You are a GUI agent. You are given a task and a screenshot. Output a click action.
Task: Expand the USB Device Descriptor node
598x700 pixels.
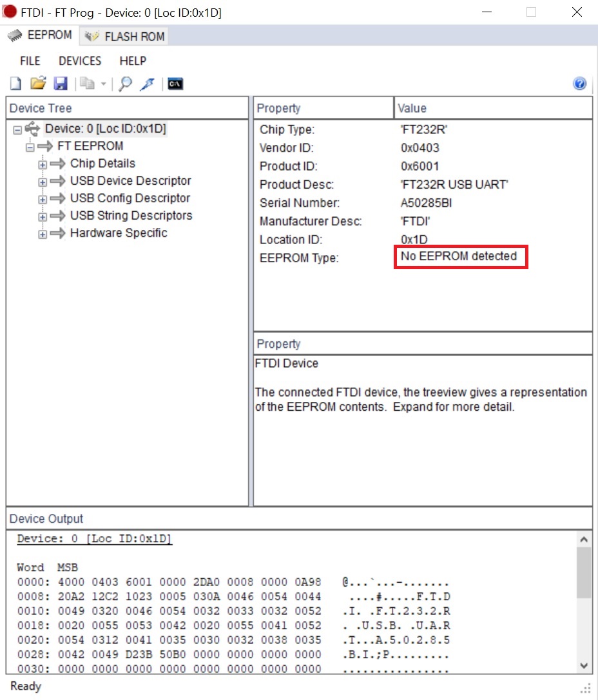coord(43,182)
